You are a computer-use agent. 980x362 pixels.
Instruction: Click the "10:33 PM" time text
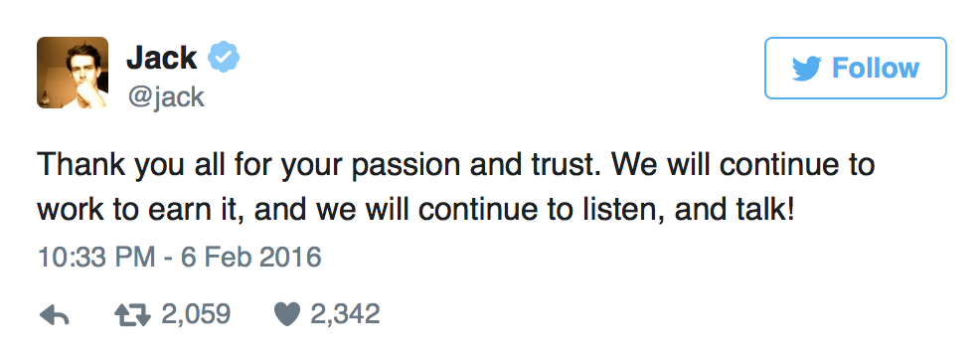(96, 259)
